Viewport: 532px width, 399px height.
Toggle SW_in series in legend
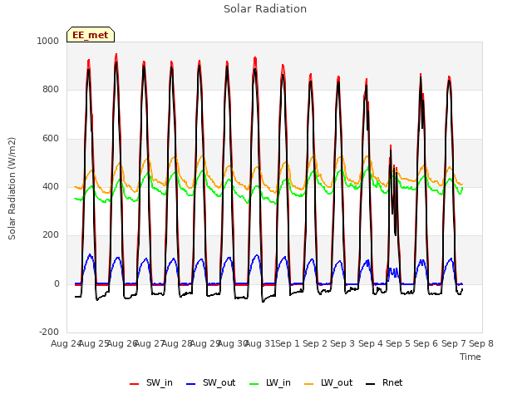click(x=151, y=382)
